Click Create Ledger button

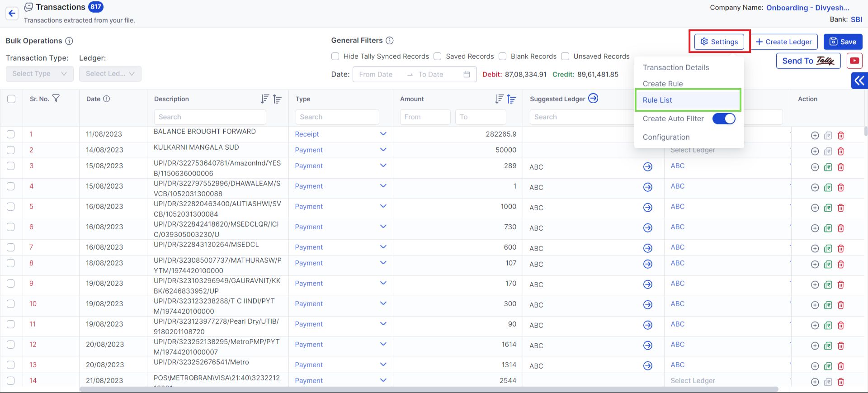coord(784,42)
